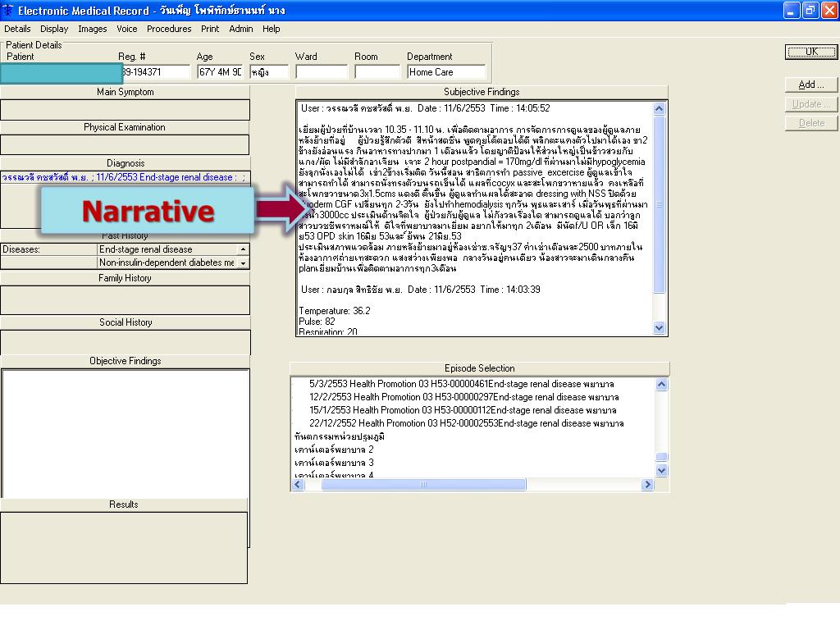
Task: Open the Admin menu
Action: click(240, 29)
